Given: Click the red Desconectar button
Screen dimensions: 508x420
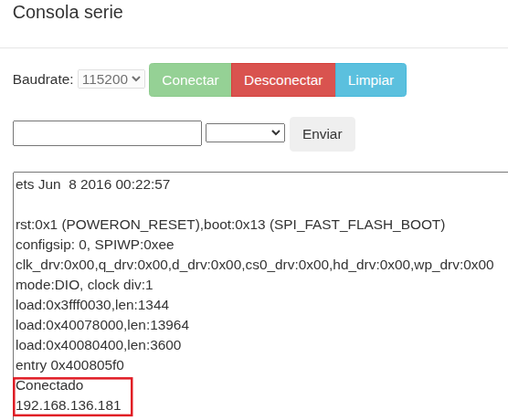Looking at the screenshot, I should (x=283, y=80).
